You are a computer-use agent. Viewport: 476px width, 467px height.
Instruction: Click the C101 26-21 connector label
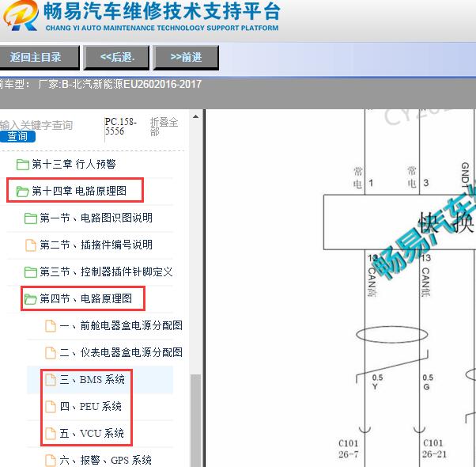434,449
